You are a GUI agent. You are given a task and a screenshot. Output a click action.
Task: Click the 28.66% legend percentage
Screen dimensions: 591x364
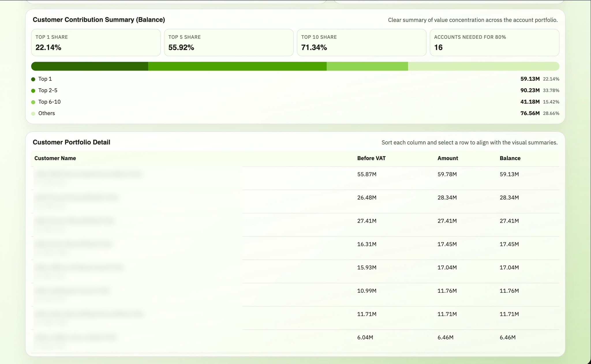[551, 113]
